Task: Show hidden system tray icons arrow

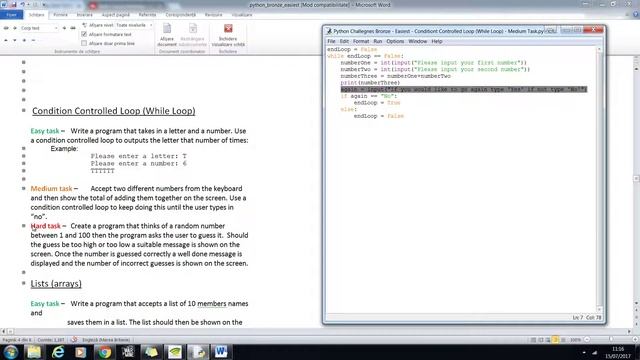Action: [x=584, y=352]
